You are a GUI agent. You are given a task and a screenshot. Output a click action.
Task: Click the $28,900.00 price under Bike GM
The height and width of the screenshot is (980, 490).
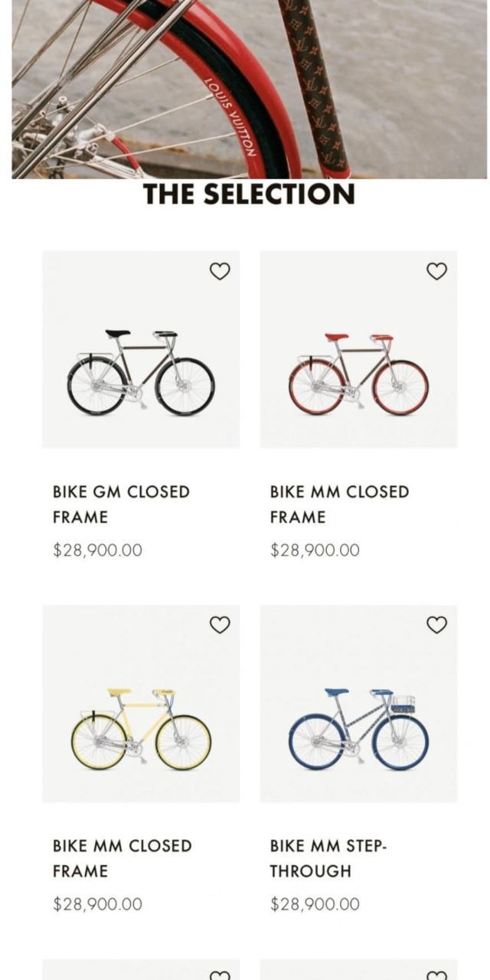(x=97, y=550)
